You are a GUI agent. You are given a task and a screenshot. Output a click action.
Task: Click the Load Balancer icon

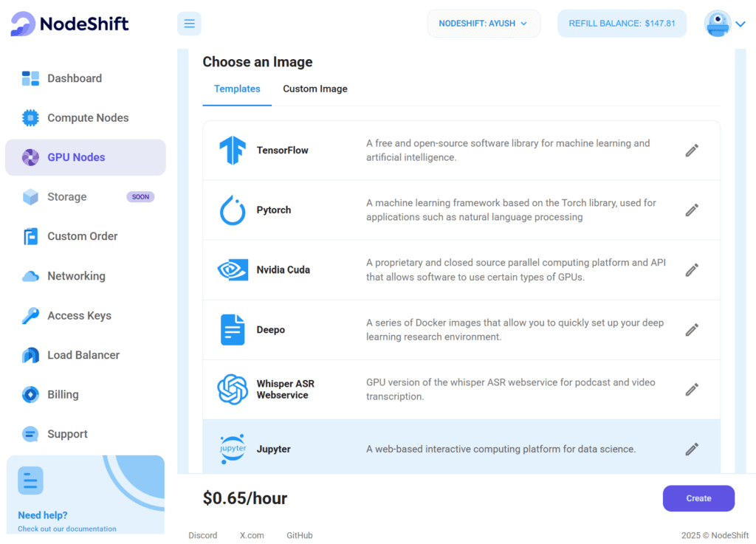[x=30, y=355]
